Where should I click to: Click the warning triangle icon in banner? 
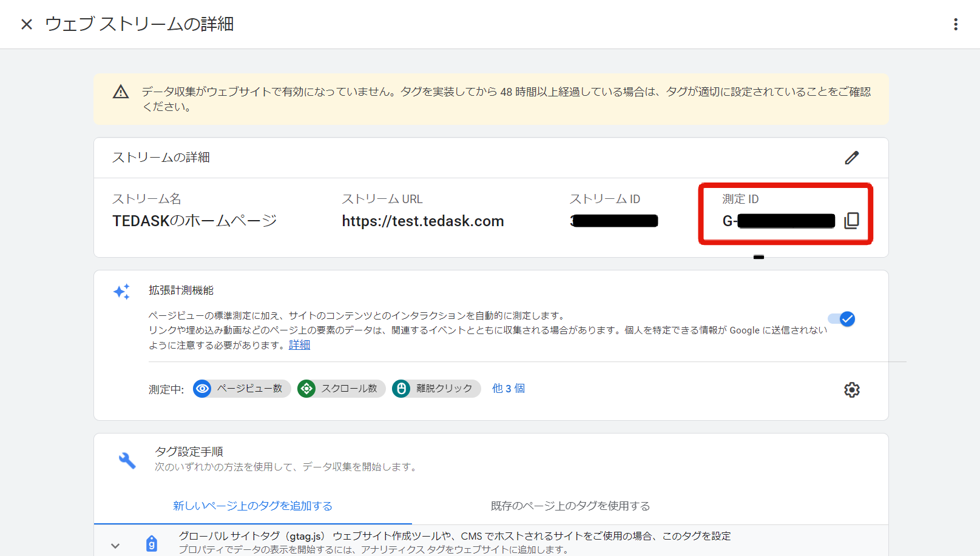[121, 92]
